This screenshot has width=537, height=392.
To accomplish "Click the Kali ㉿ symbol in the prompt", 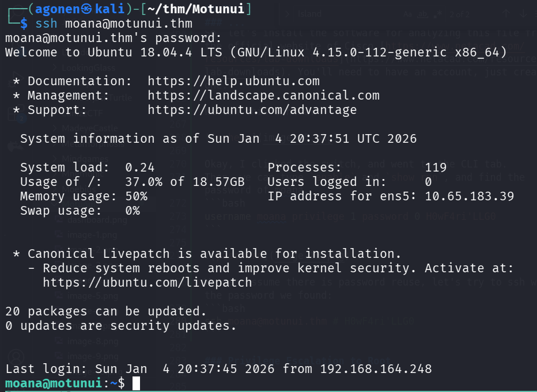I will (x=86, y=9).
